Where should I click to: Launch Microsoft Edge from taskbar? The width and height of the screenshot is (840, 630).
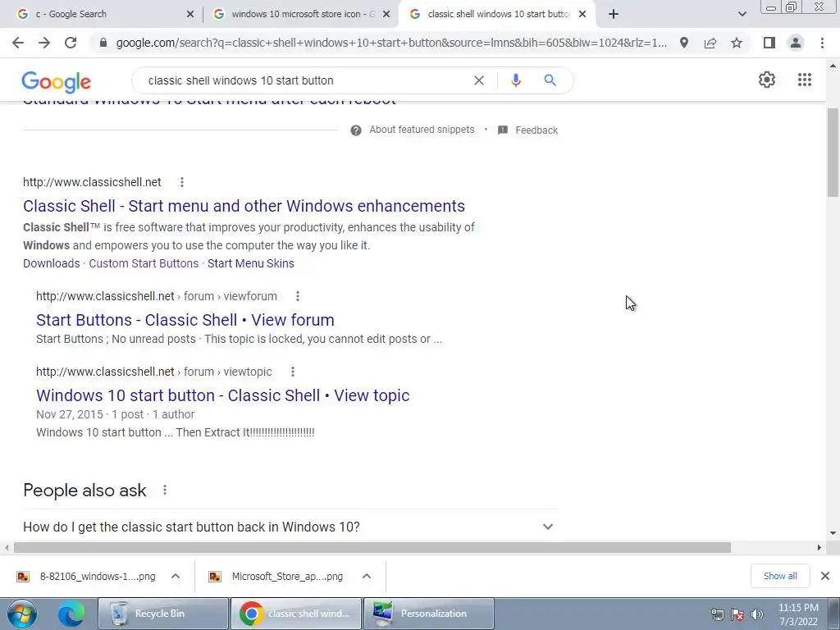point(71,614)
